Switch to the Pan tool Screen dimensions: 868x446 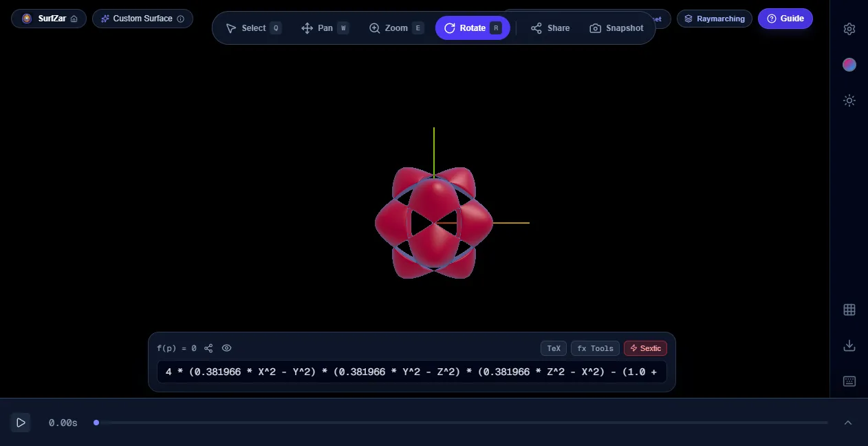(325, 28)
